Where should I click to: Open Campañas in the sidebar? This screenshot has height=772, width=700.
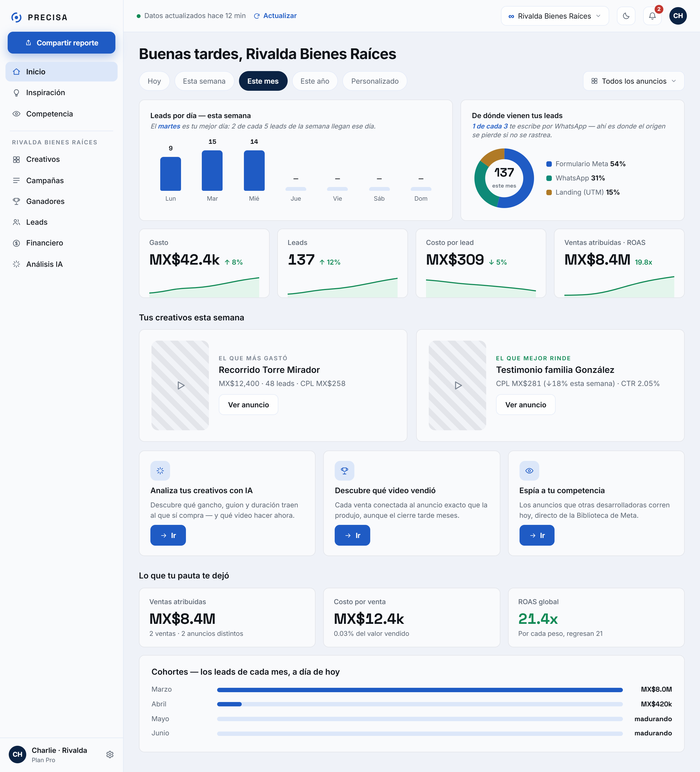tap(61, 180)
